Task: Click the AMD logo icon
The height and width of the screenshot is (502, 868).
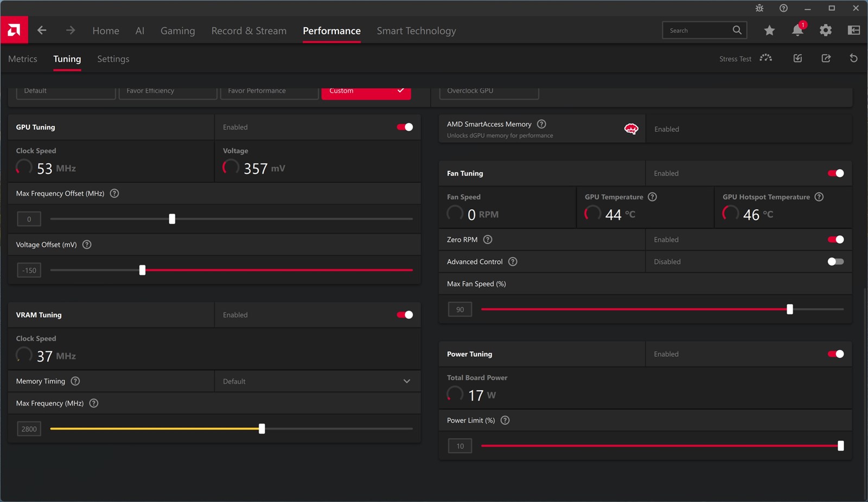Action: click(14, 30)
